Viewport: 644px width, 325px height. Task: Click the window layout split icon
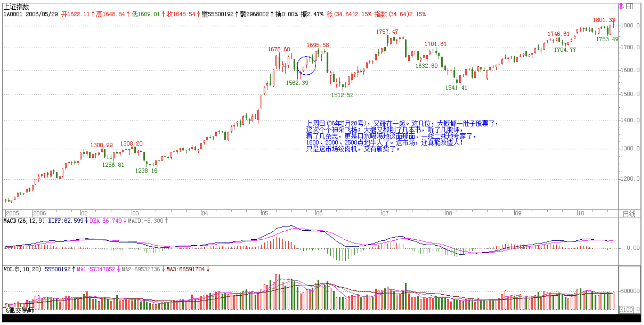click(630, 6)
